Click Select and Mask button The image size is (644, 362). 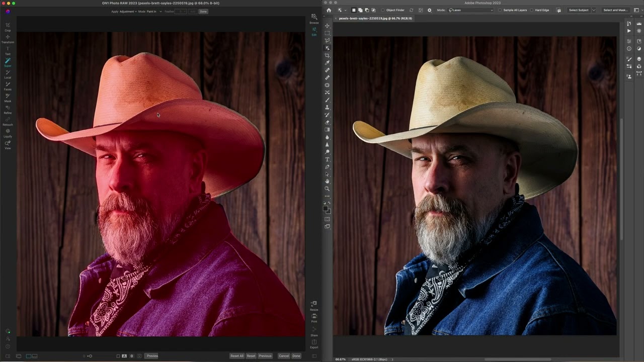tap(615, 10)
